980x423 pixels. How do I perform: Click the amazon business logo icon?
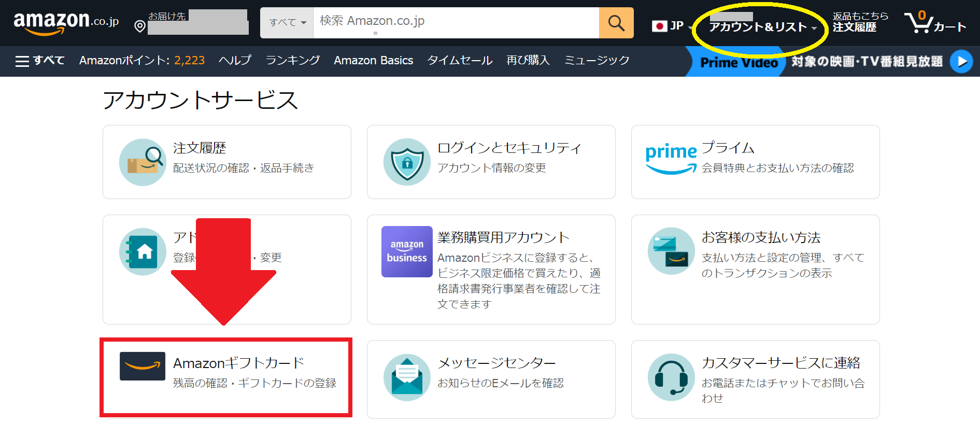pyautogui.click(x=407, y=251)
